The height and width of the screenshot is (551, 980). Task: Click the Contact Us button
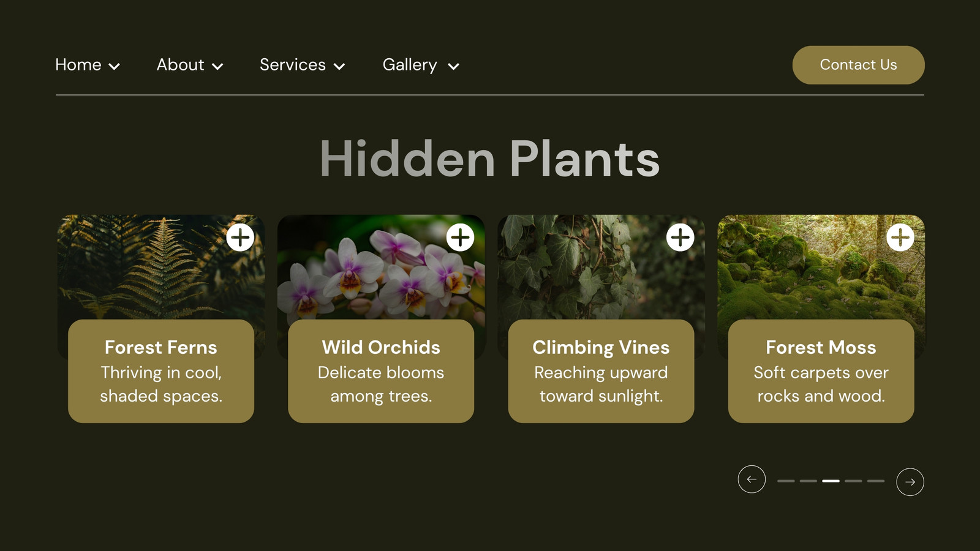pyautogui.click(x=858, y=65)
